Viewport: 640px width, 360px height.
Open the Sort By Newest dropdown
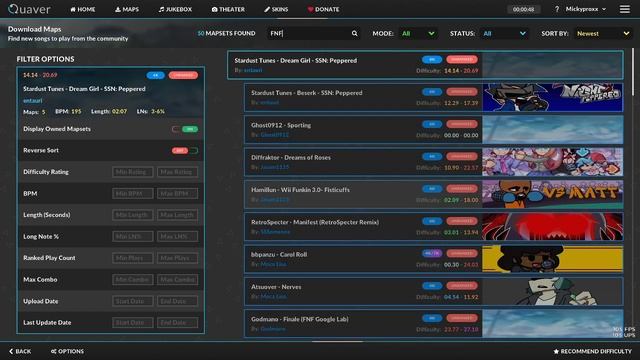(x=603, y=33)
